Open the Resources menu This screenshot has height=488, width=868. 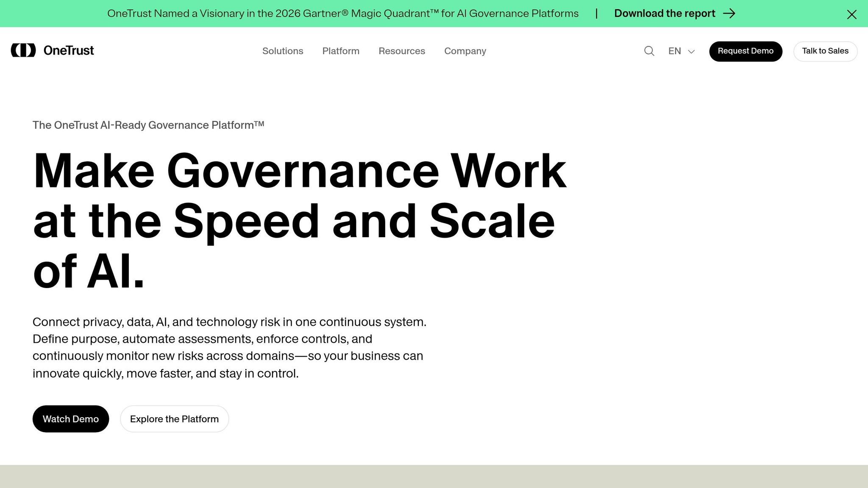pyautogui.click(x=402, y=51)
